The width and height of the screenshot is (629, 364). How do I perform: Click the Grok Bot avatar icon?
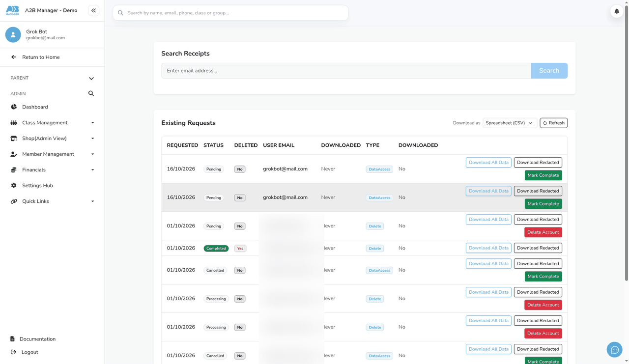[x=13, y=34]
